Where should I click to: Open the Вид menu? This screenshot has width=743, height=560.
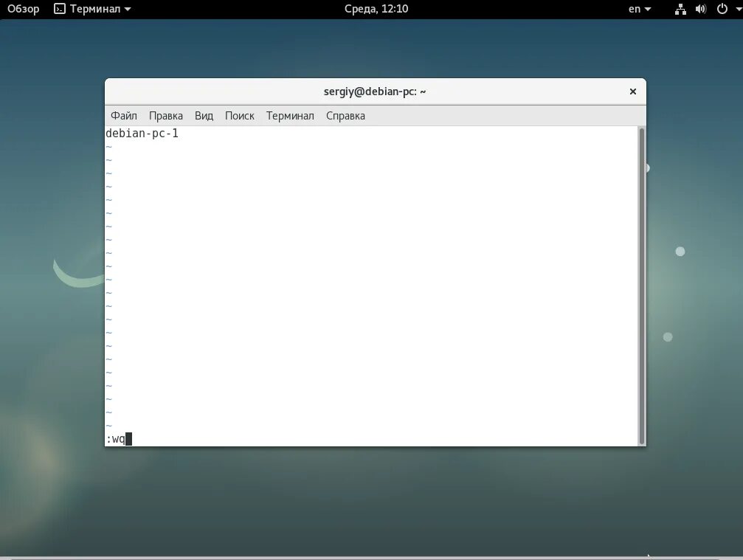tap(204, 116)
